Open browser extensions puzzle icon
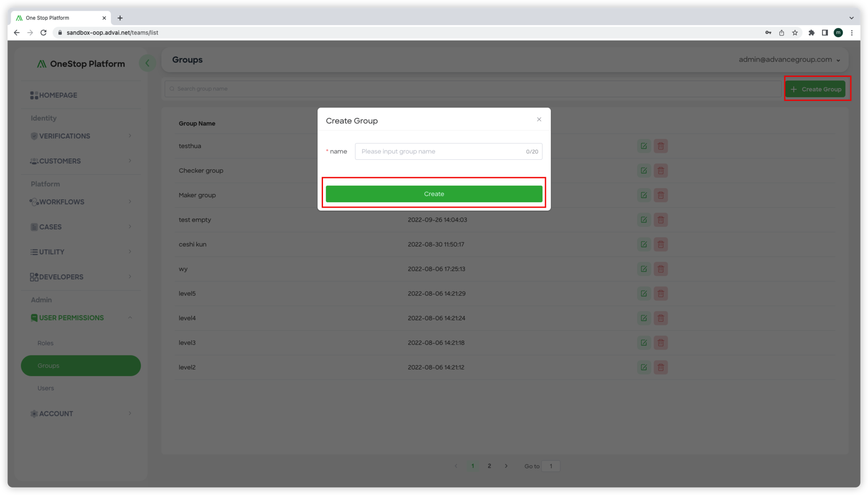The height and width of the screenshot is (495, 868). 811,33
